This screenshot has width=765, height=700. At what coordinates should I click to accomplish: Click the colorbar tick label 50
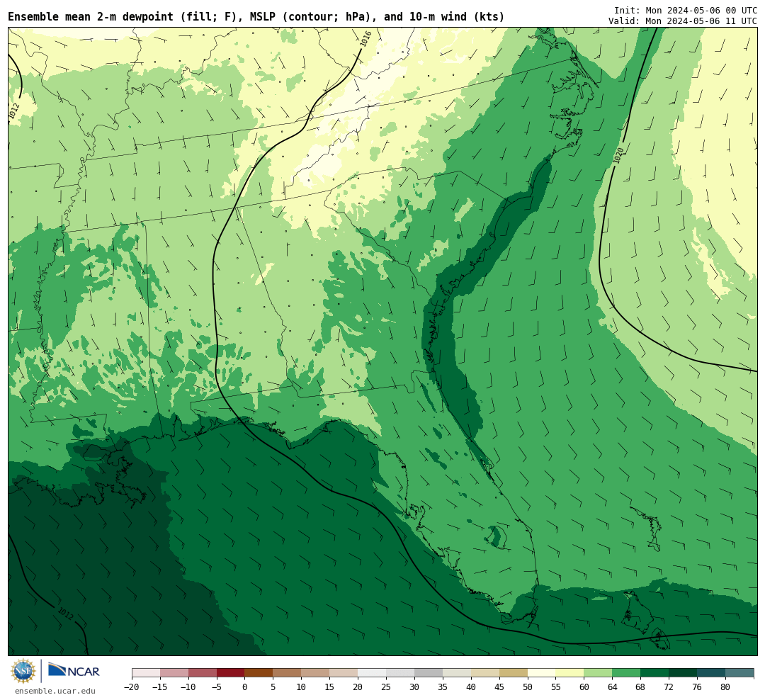point(528,687)
